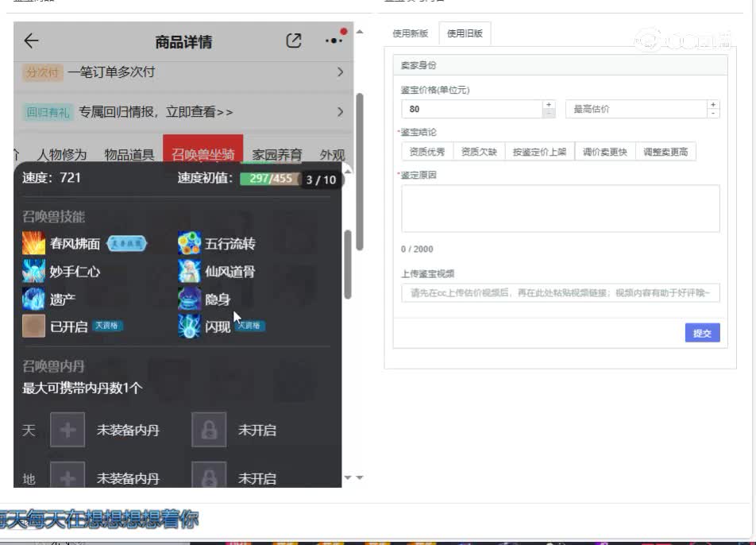The height and width of the screenshot is (545, 756).
Task: Click the 速度初值 297/455 progress bar
Action: click(271, 179)
